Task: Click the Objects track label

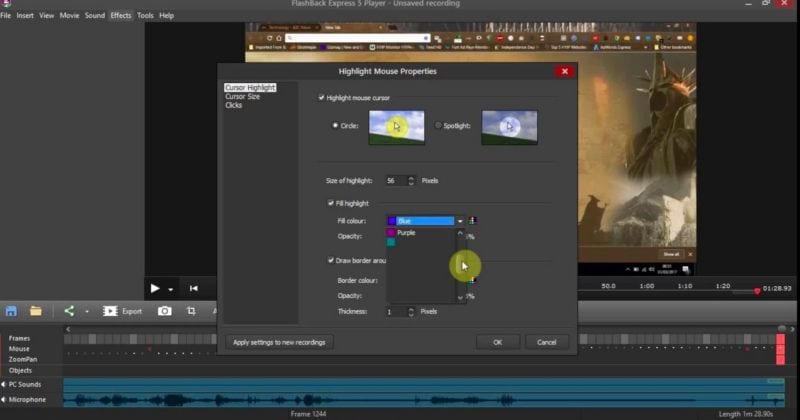Action: (20, 370)
